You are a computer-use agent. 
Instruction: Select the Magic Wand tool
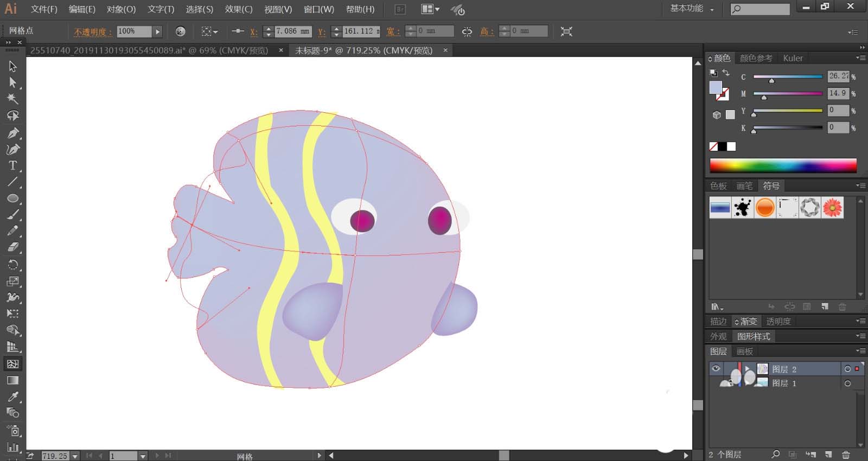click(x=12, y=99)
